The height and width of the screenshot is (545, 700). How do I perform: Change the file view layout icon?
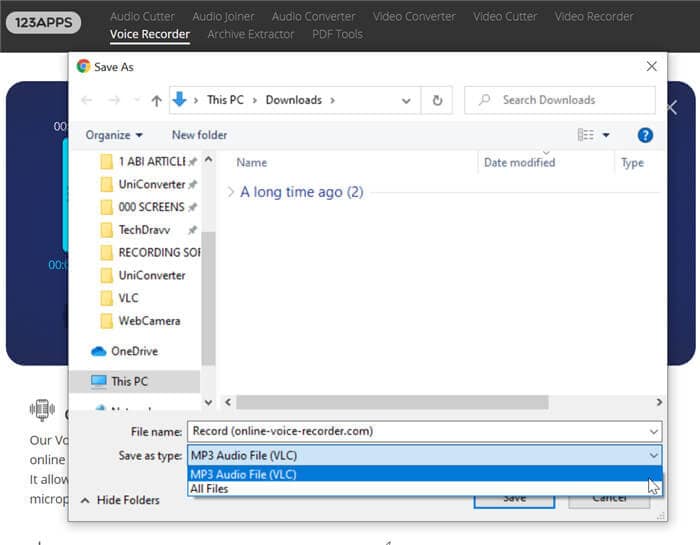[585, 135]
